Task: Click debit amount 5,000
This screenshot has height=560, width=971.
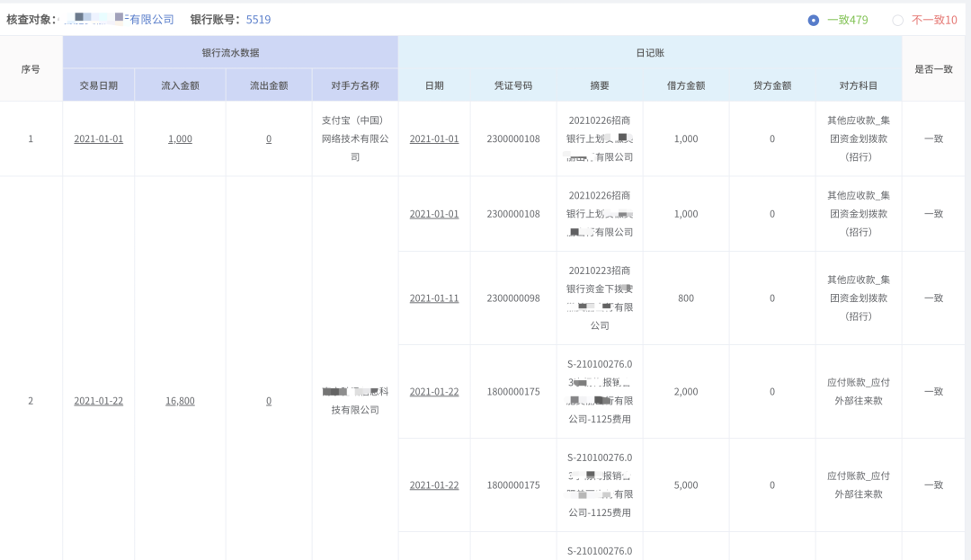Action: [x=686, y=485]
